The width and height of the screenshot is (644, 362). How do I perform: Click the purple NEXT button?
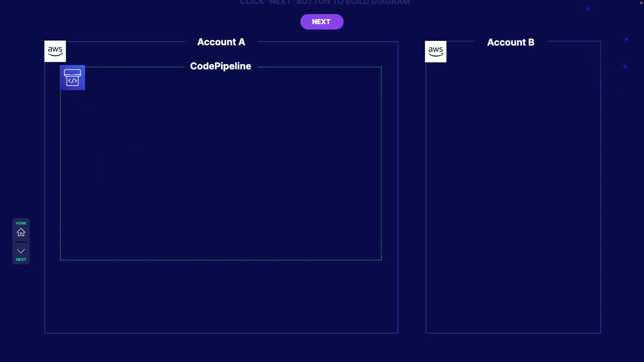click(322, 22)
